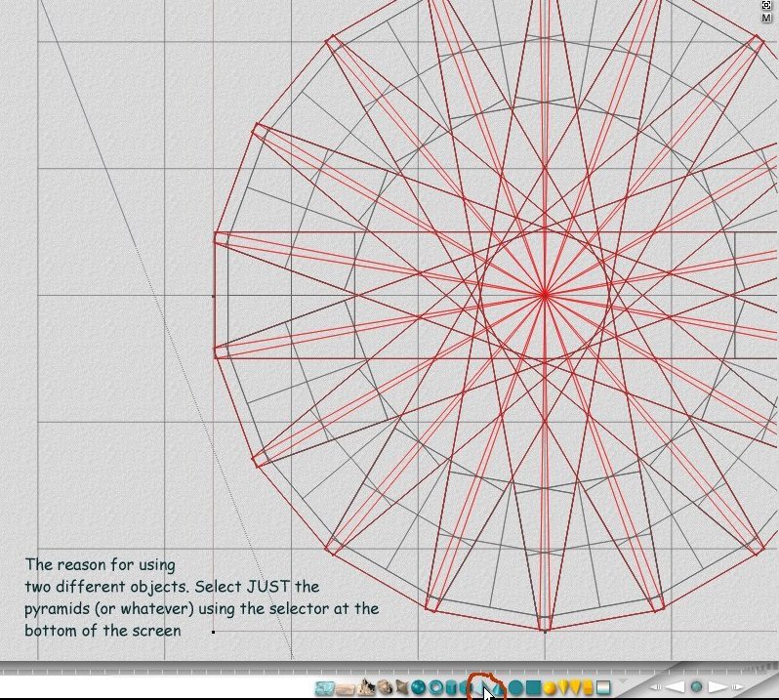The width and height of the screenshot is (779, 700).
Task: Select the teal flat disc icon
Action: coord(516,687)
